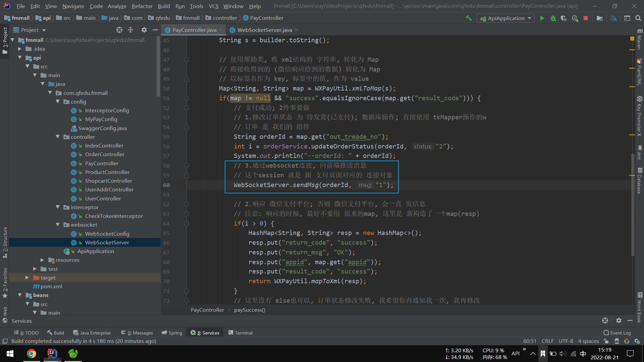This screenshot has height=362, width=644.
Task: Click Collapse All icon in Project panel
Action: (130, 30)
